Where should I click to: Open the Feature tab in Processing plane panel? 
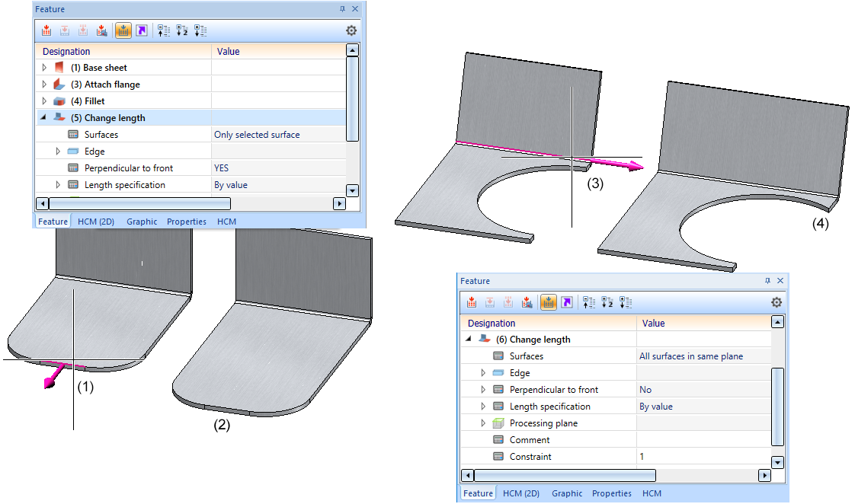479,493
